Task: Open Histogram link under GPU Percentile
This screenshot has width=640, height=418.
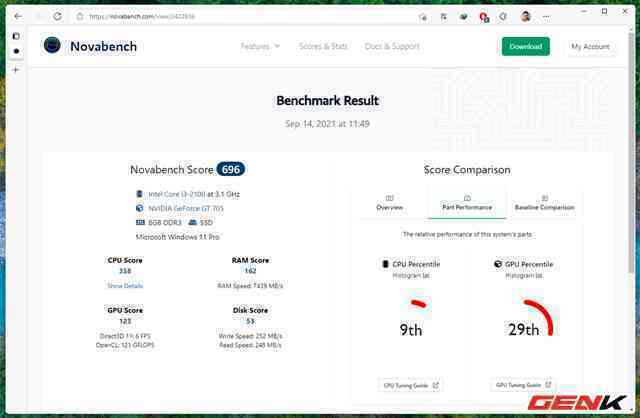Action: tap(524, 276)
